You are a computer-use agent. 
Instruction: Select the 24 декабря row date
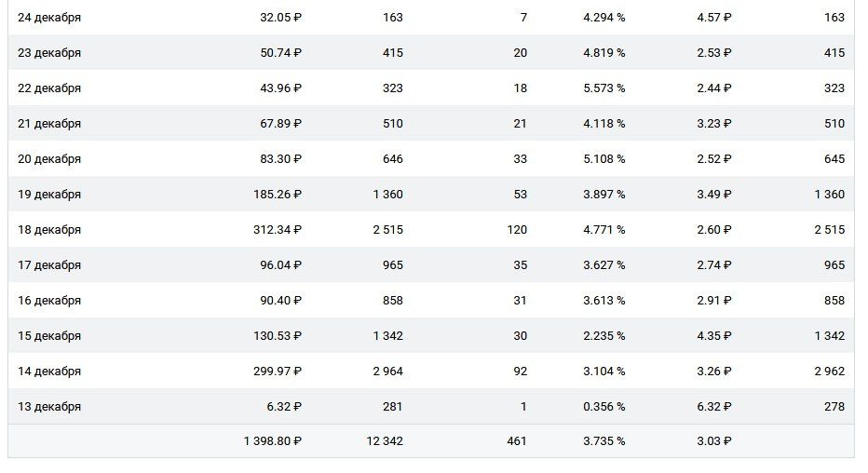pyautogui.click(x=49, y=18)
